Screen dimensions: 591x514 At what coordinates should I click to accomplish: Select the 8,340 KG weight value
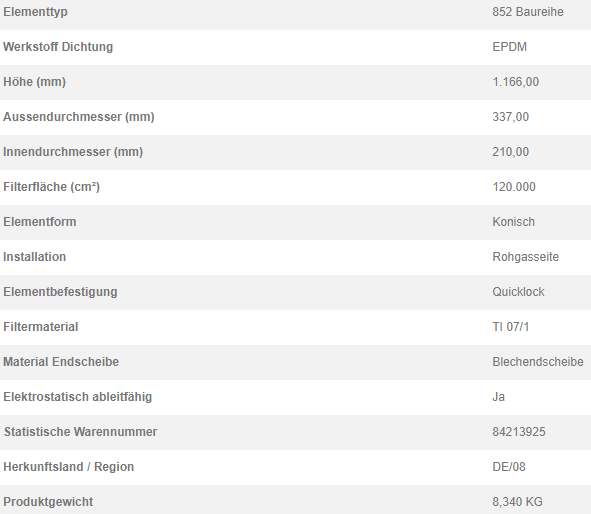tap(518, 502)
